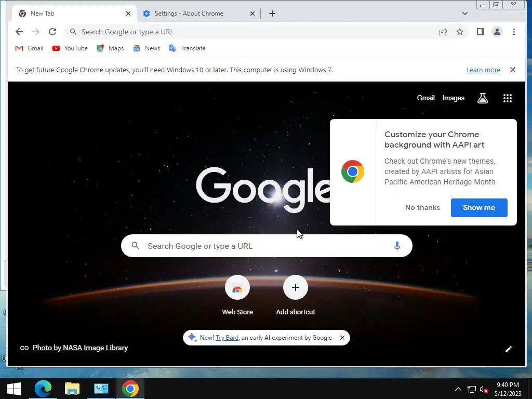Viewport: 532px width, 399px height.
Task: Open the Web Store shortcut
Action: [237, 295]
